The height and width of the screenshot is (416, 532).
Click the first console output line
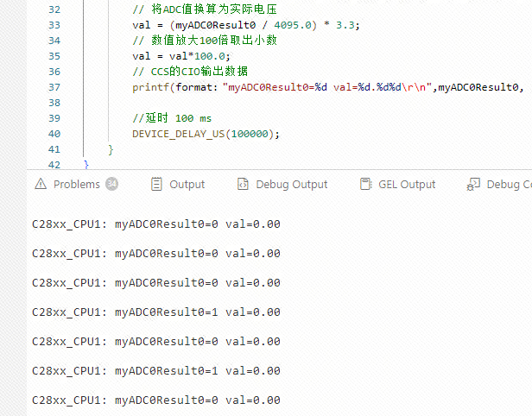coord(156,224)
